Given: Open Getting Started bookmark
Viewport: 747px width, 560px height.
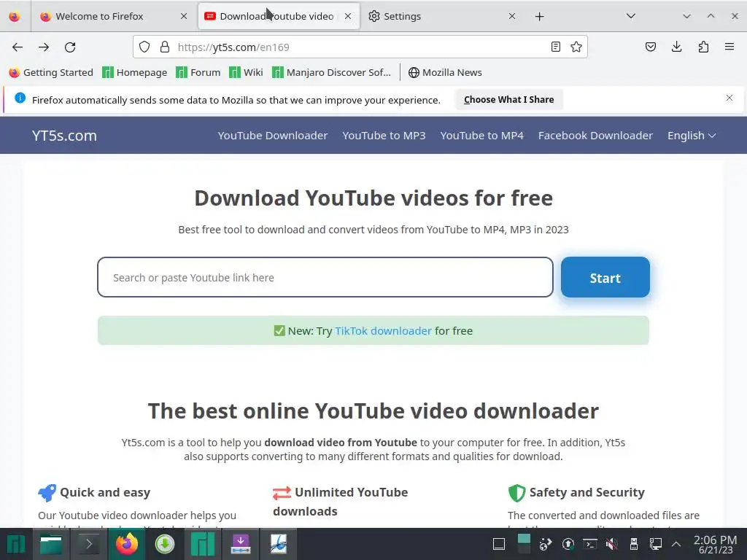Looking at the screenshot, I should click(52, 72).
